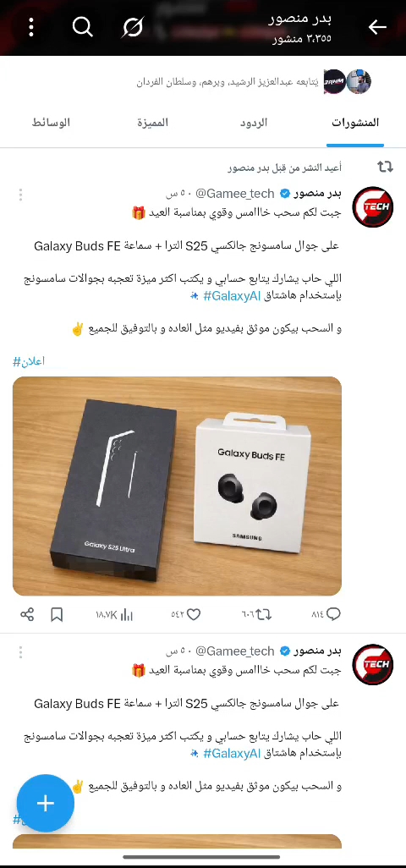Tap the TECH profile avatar on first post
The width and height of the screenshot is (406, 868).
pyautogui.click(x=373, y=207)
